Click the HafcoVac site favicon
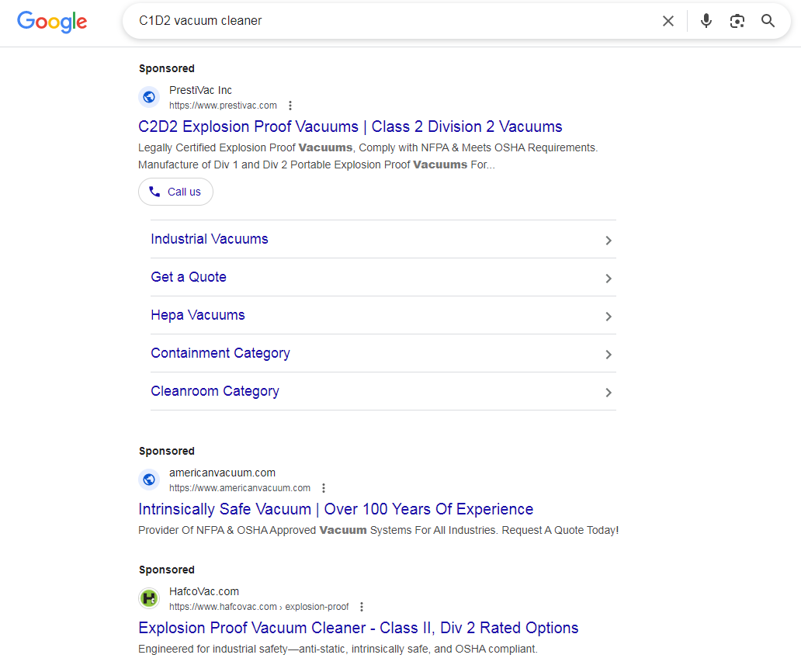This screenshot has height=672, width=801. 149,599
